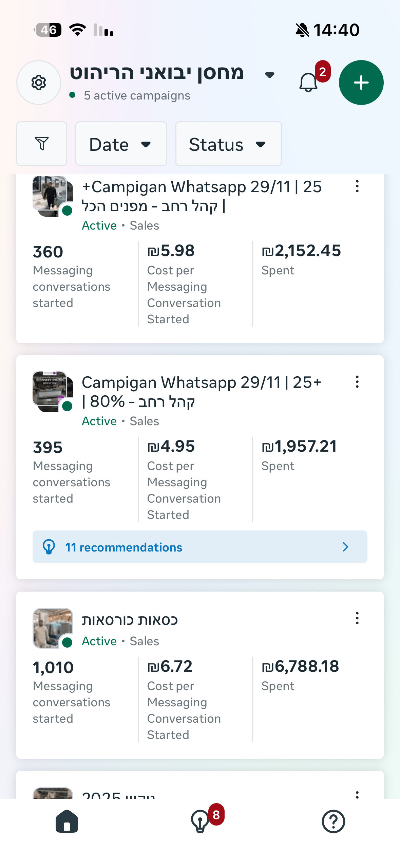Tap thumbnail of כסאות כורסאות campaign
This screenshot has width=400, height=868.
[x=53, y=628]
